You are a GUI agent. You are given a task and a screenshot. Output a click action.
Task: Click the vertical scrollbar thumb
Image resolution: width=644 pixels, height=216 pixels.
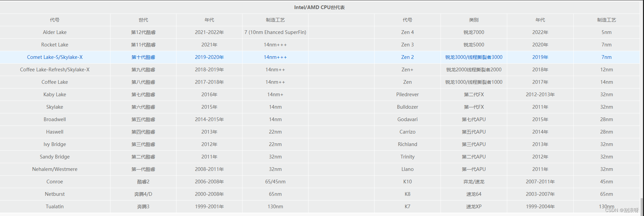pos(642,207)
